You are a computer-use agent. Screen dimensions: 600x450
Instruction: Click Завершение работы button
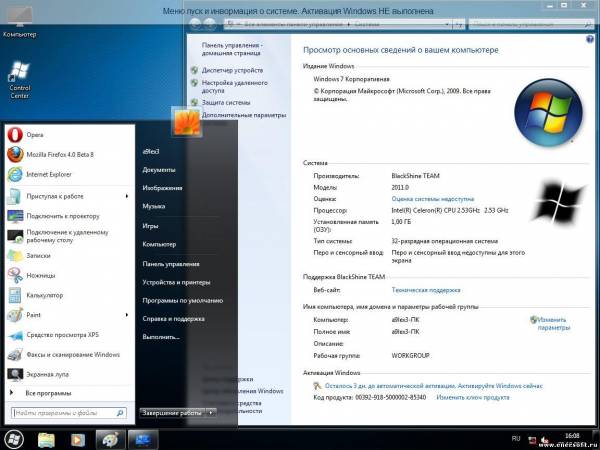(173, 412)
